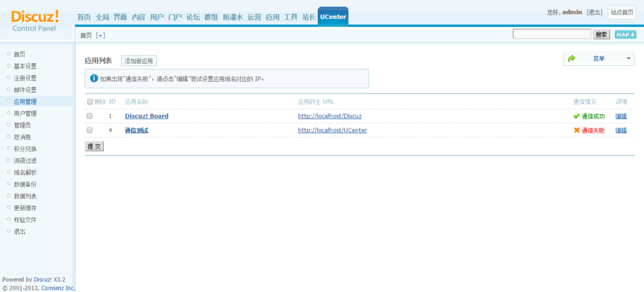Open the 防灌水 top navigation tab
644x292 pixels.
(233, 17)
